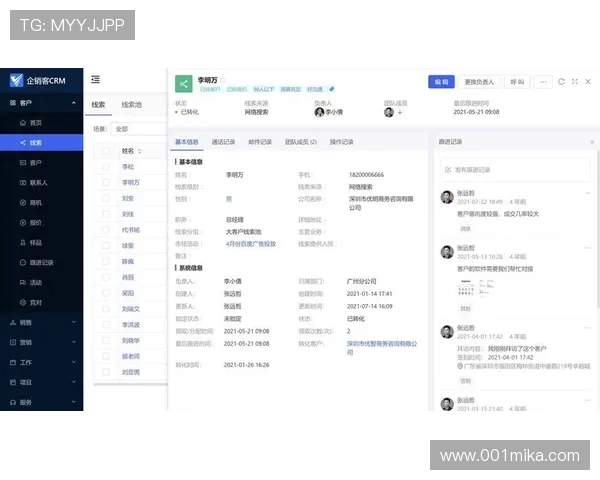The height and width of the screenshot is (480, 600).
Task: Tick the checkbox for 李松 row
Action: [x=105, y=167]
